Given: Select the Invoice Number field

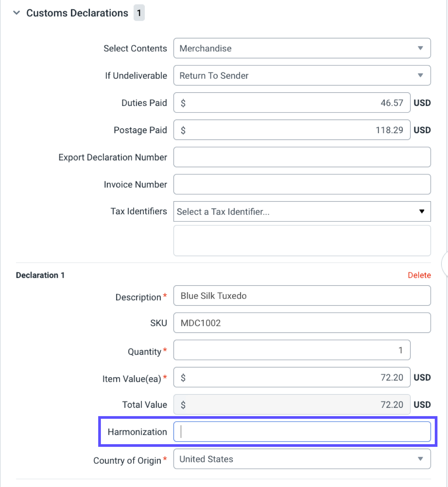Looking at the screenshot, I should point(302,184).
